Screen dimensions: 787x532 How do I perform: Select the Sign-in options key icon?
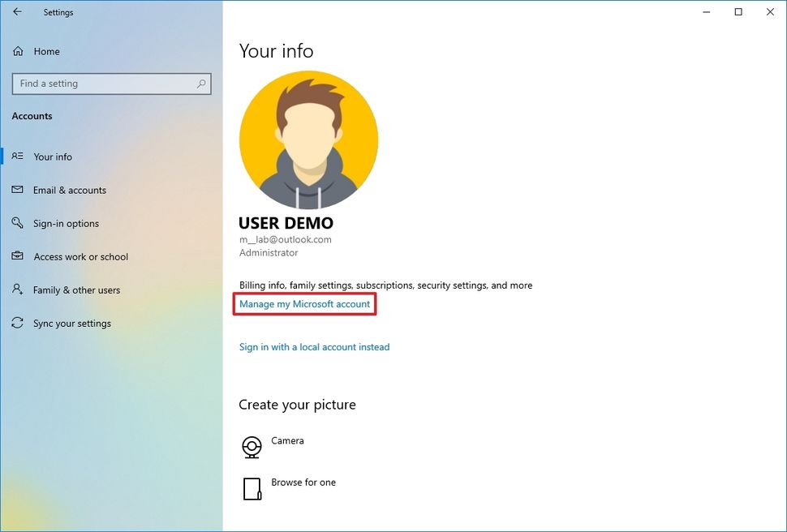[18, 223]
